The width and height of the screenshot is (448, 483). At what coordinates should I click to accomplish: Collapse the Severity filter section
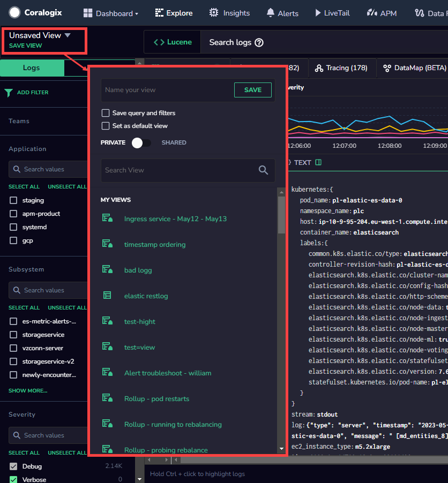tap(22, 414)
